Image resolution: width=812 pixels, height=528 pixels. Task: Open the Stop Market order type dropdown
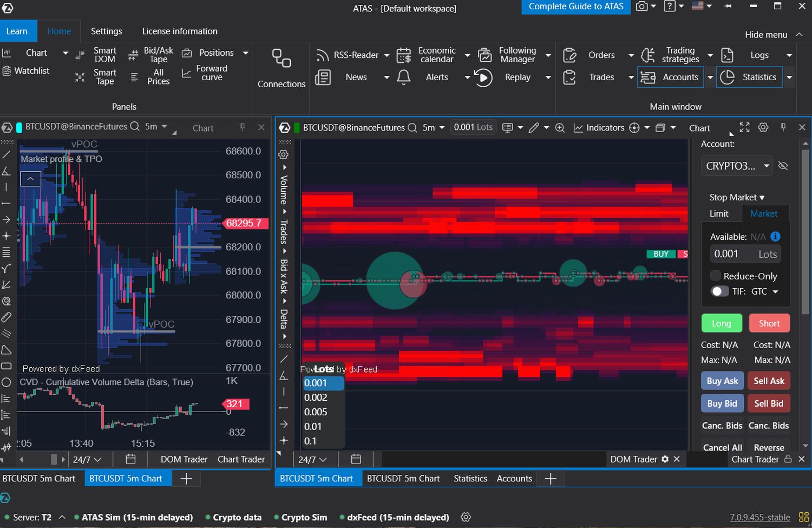[737, 197]
